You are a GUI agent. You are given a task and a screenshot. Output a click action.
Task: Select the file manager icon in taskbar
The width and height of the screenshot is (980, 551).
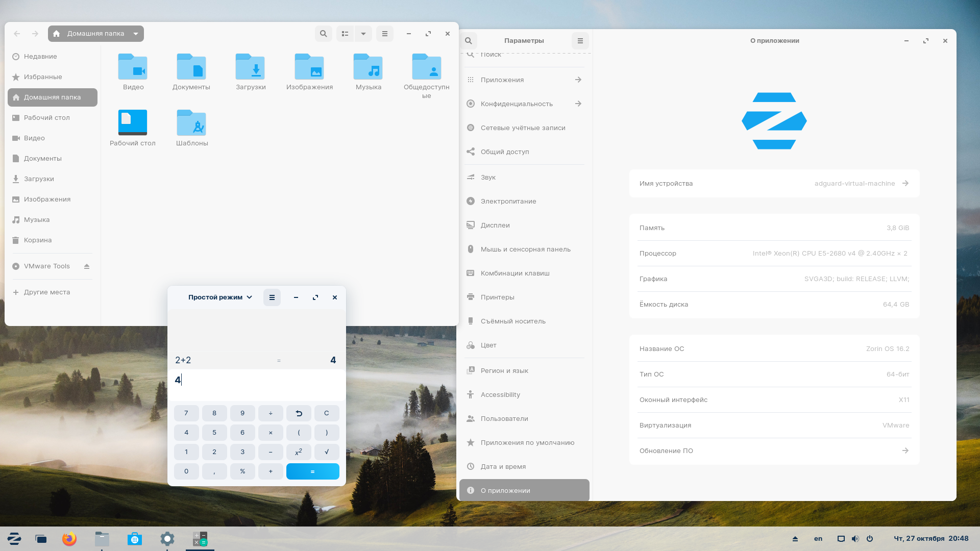(102, 538)
